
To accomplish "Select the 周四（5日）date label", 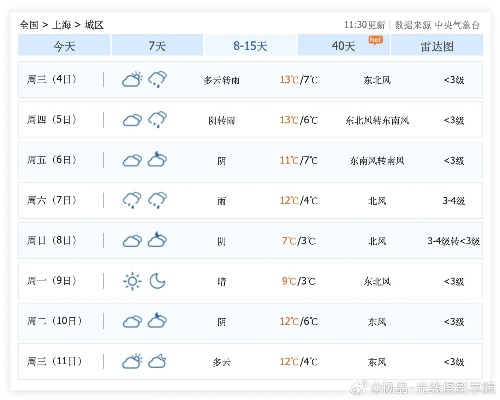I will click(x=52, y=120).
